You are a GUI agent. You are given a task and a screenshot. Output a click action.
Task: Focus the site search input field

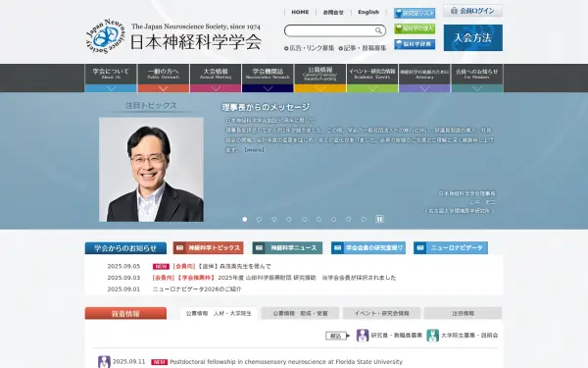tap(330, 30)
